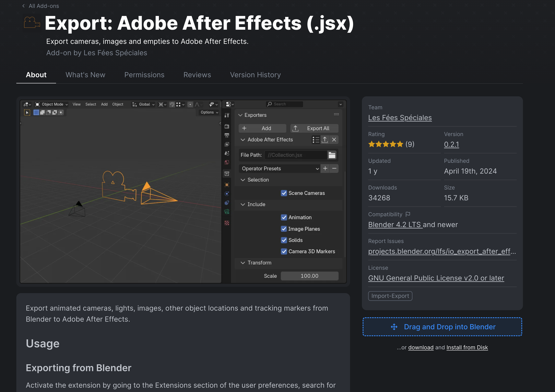Click the compatibility flag icon
Screen dimensions: 555x392
click(x=408, y=214)
